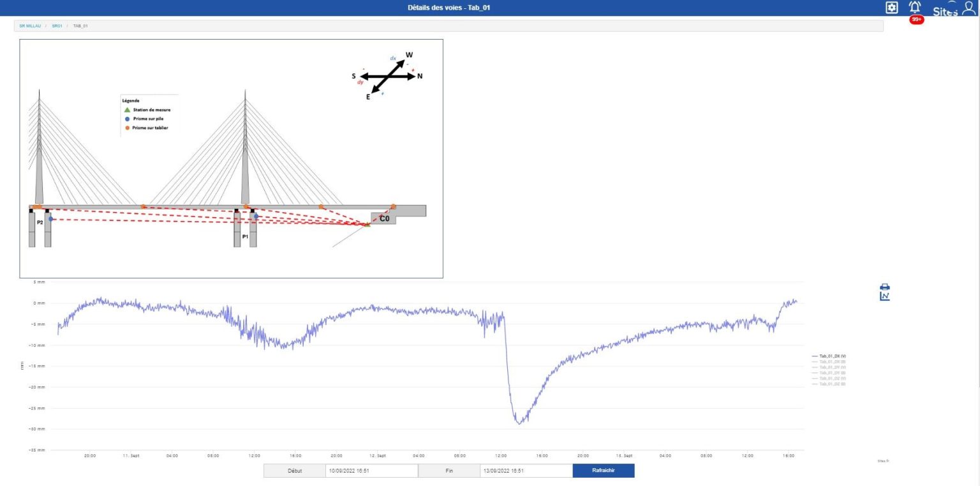Click the orange prism marker above C0
980x486 pixels.
pos(393,206)
